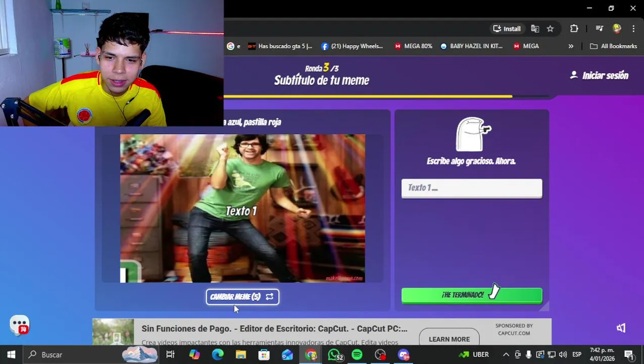This screenshot has width=644, height=364.
Task: Open '(21) Happy Wheels' Facebook bookmark
Action: pyautogui.click(x=352, y=46)
